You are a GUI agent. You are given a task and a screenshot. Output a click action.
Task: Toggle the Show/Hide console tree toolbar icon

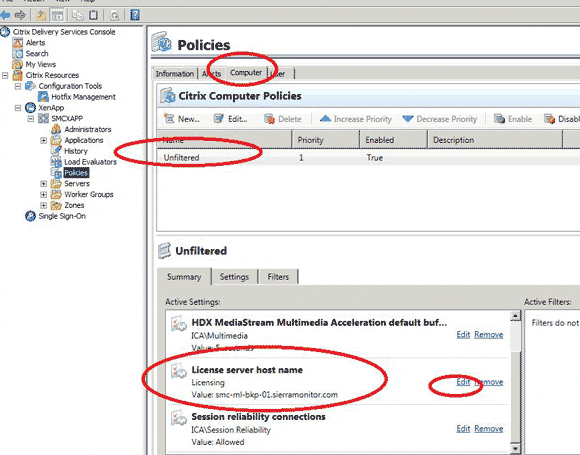57,15
